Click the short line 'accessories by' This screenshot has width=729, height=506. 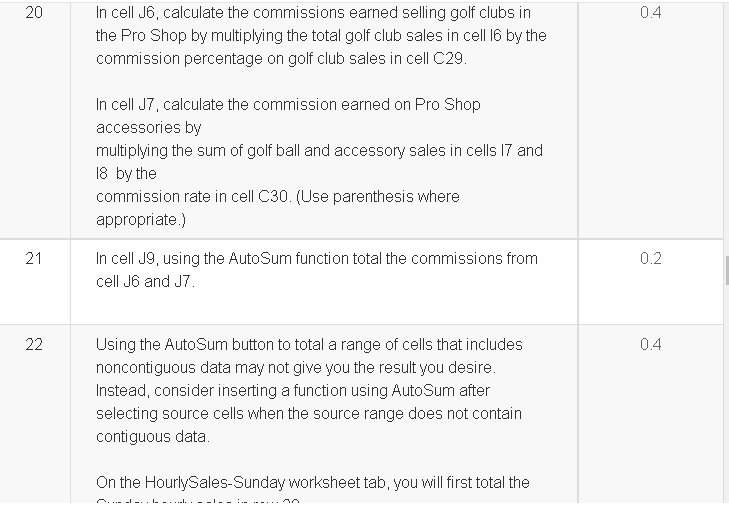click(x=148, y=127)
